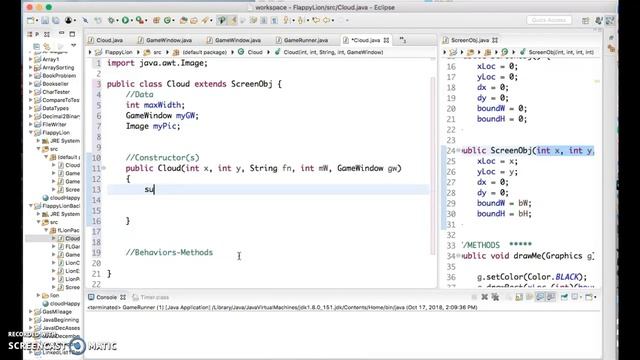This screenshot has width=640, height=360.
Task: Select the CharTester project
Action: 56,92
